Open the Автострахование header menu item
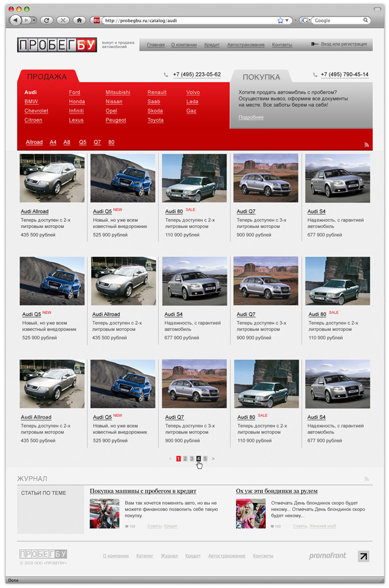This screenshot has width=389, height=588. [x=246, y=45]
